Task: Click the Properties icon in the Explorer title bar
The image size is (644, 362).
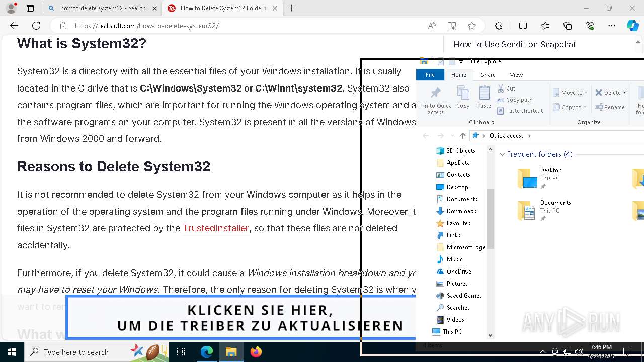Action: point(441,62)
